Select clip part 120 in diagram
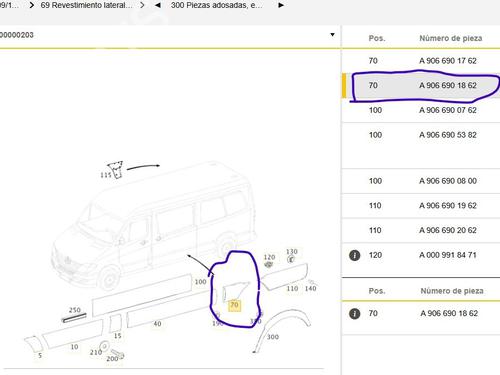Screen dimensions: 500x375 (x=269, y=265)
